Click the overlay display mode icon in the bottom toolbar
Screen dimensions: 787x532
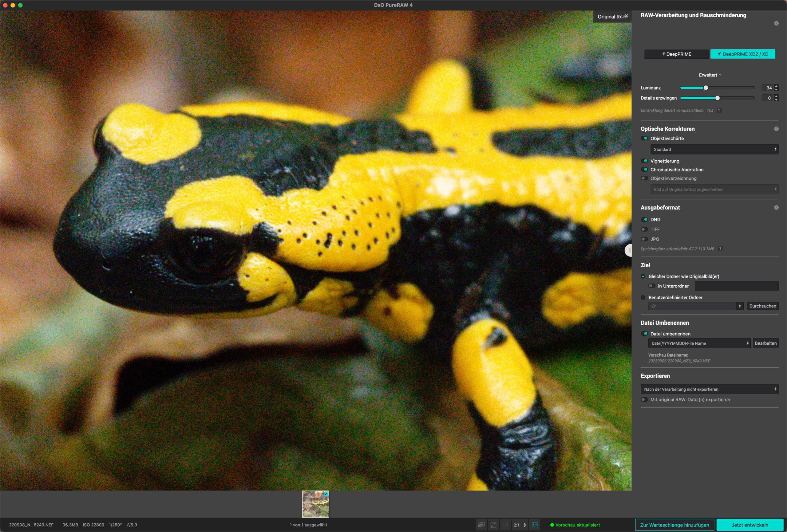tap(481, 525)
